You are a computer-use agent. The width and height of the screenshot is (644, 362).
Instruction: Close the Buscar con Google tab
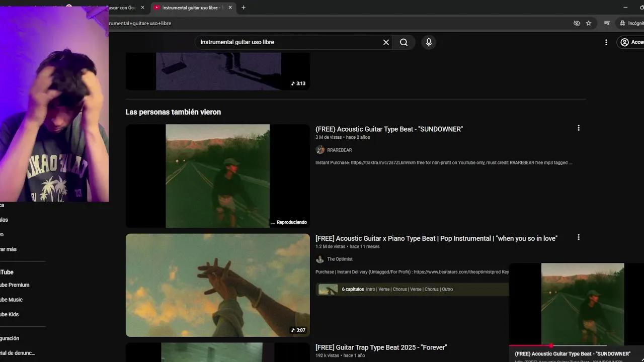[142, 8]
